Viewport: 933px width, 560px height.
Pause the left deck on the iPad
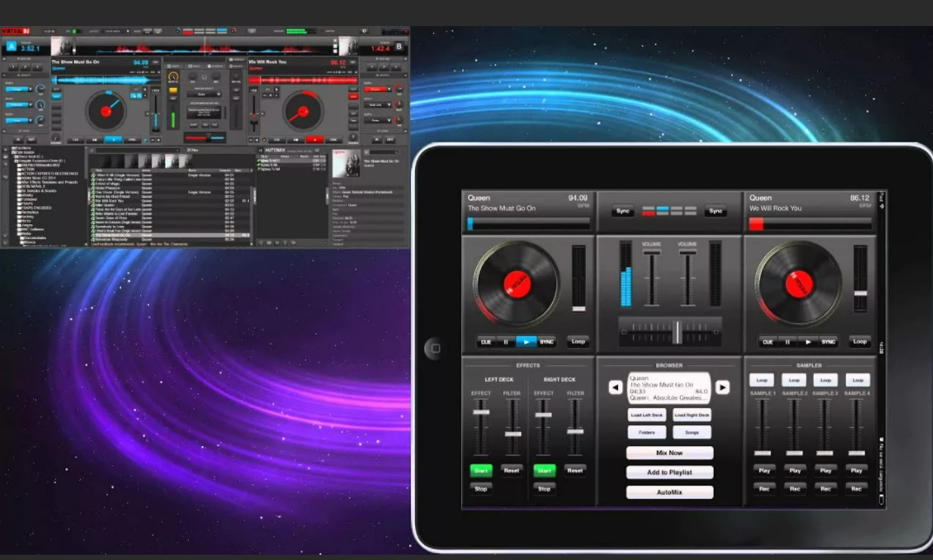coord(506,342)
